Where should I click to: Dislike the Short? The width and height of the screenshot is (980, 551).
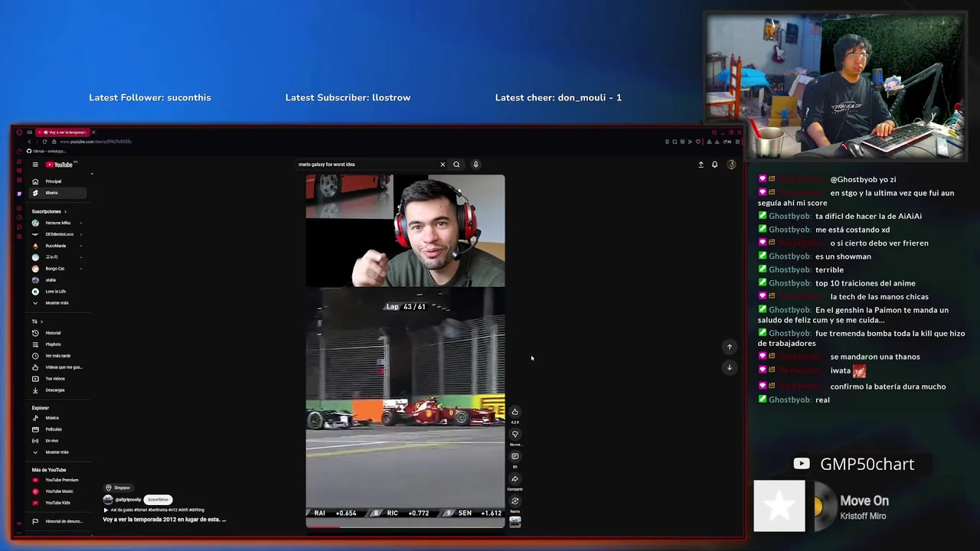pos(515,434)
